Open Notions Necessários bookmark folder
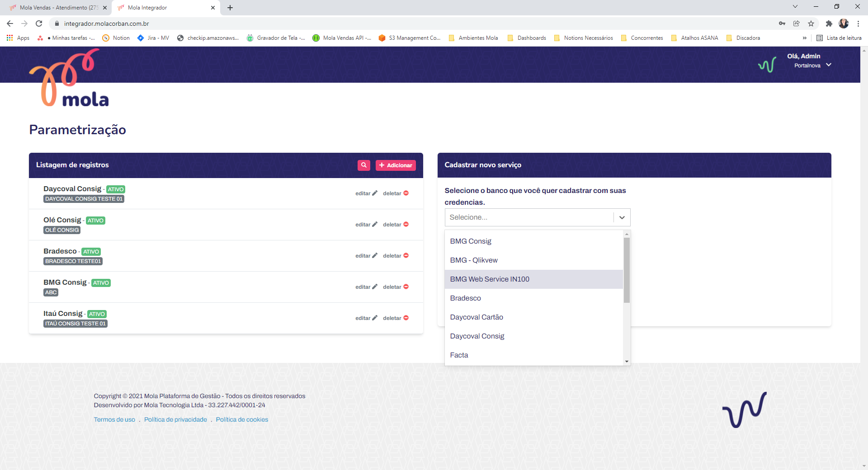This screenshot has height=470, width=868. coord(584,38)
